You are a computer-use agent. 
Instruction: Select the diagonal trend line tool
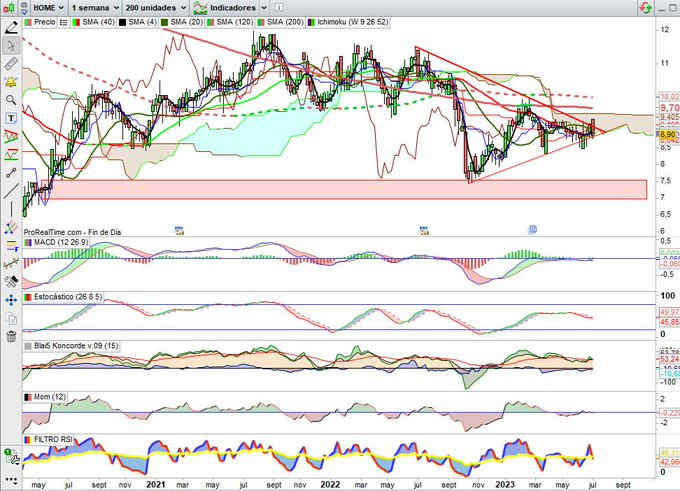tap(11, 191)
